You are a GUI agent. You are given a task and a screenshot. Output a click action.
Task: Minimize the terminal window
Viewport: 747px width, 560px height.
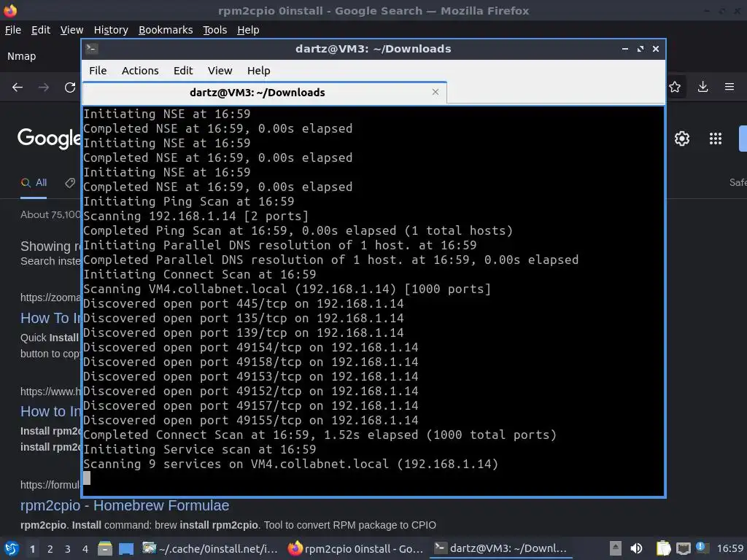(x=624, y=49)
